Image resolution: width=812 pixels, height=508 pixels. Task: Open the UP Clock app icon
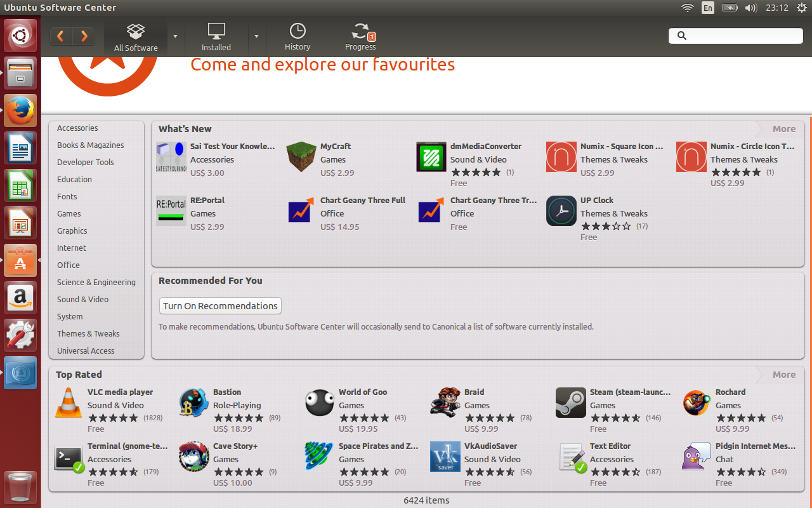[x=561, y=211]
